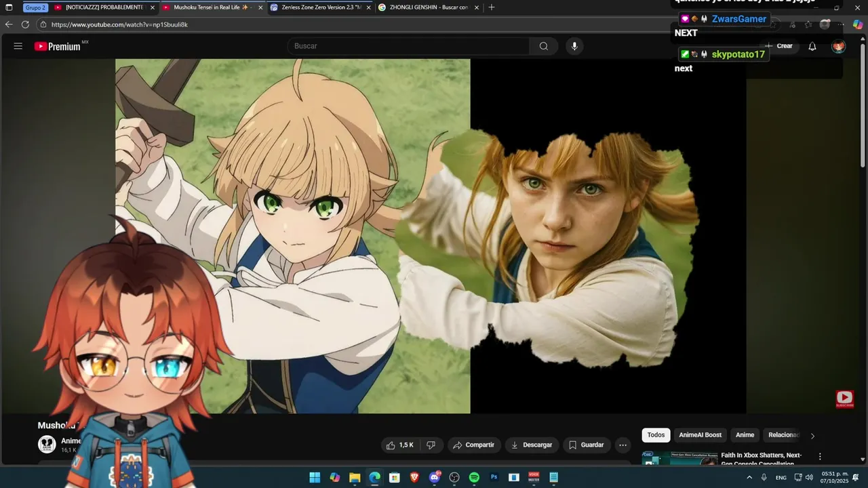Focus the Buscar search field
Image resolution: width=868 pixels, height=488 pixels.
[408, 46]
